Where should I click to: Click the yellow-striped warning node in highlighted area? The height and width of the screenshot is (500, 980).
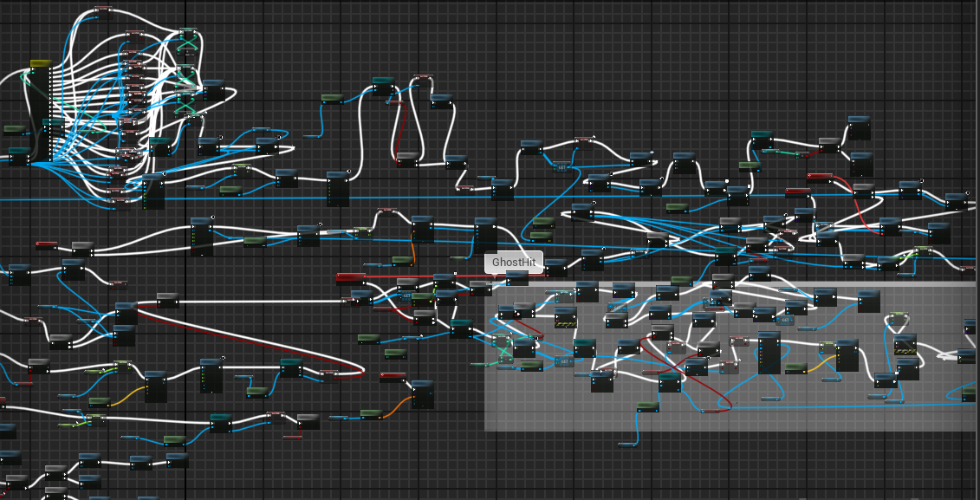point(565,323)
